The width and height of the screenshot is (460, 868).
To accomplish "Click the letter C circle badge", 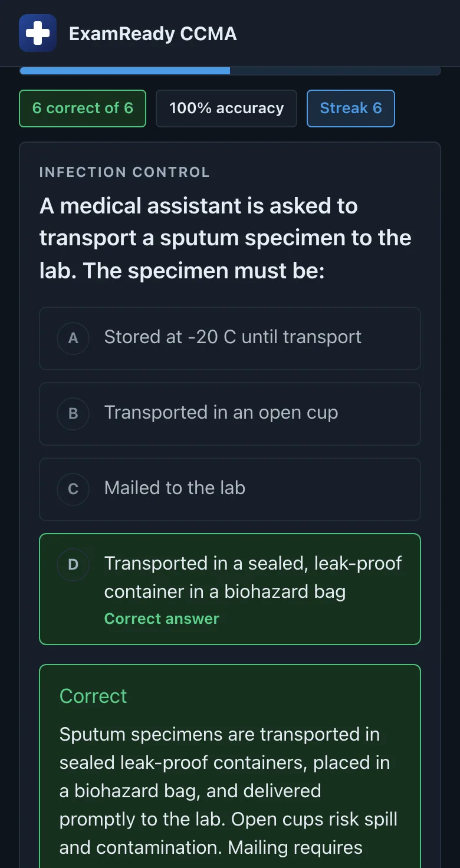I will click(73, 489).
